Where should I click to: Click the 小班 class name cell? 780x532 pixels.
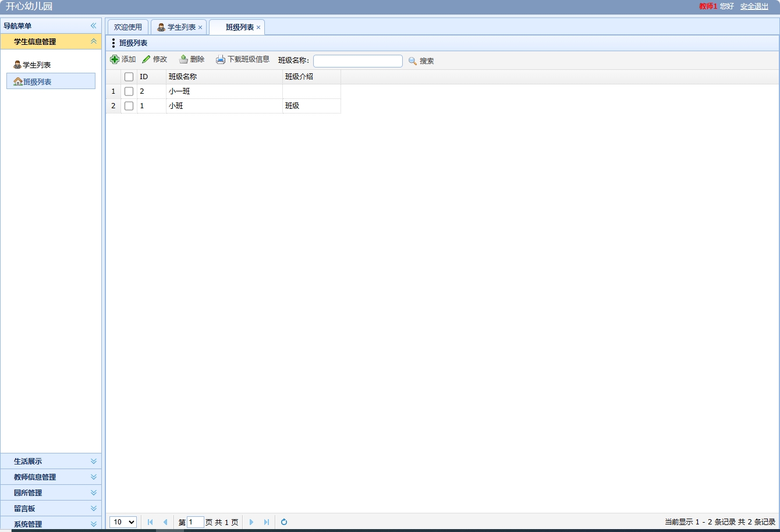pos(224,106)
